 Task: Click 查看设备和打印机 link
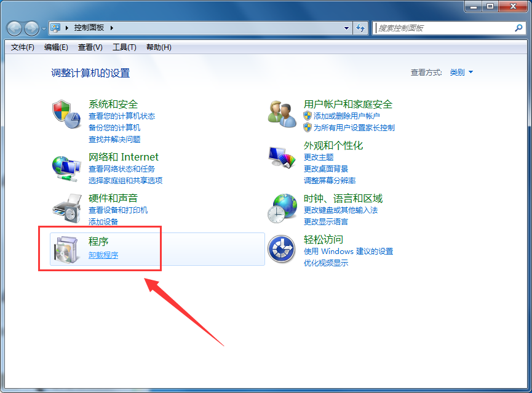[118, 210]
